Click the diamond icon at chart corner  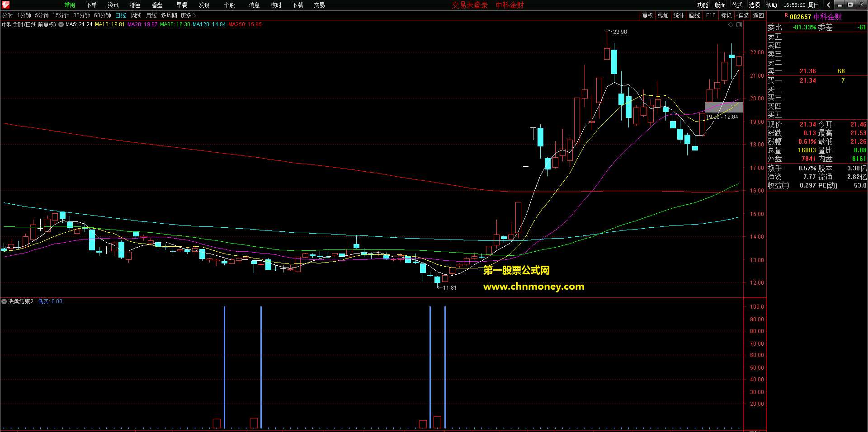(x=731, y=25)
